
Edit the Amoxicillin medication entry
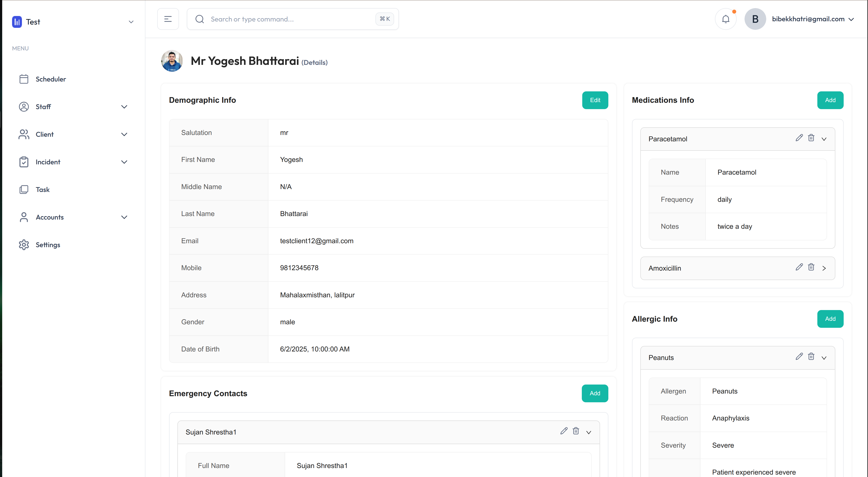point(799,267)
